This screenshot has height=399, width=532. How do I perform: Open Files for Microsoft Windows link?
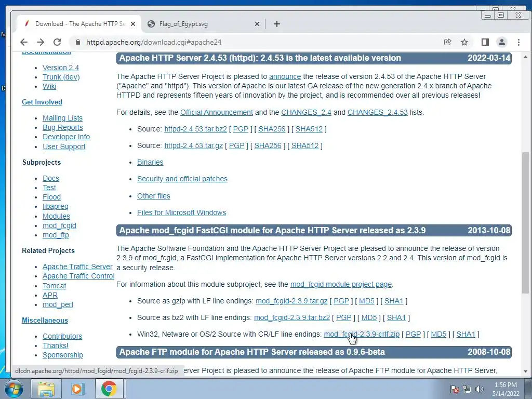click(181, 212)
